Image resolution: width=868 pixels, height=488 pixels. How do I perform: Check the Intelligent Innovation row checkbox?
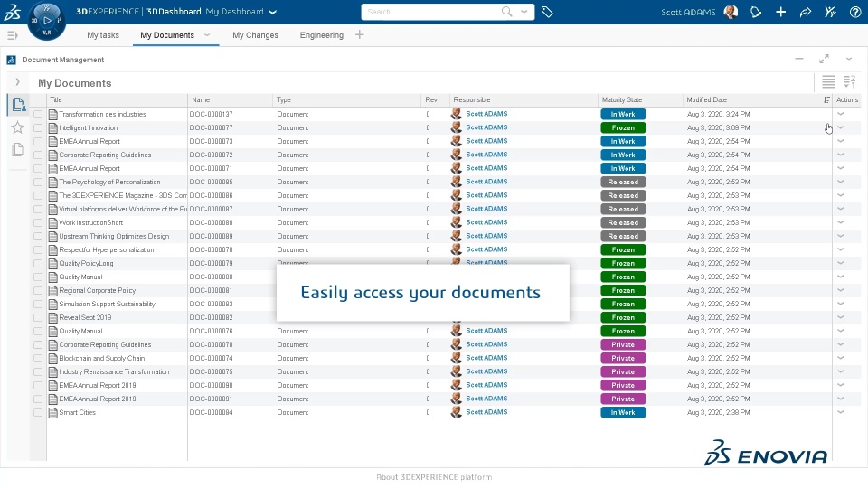coord(38,127)
